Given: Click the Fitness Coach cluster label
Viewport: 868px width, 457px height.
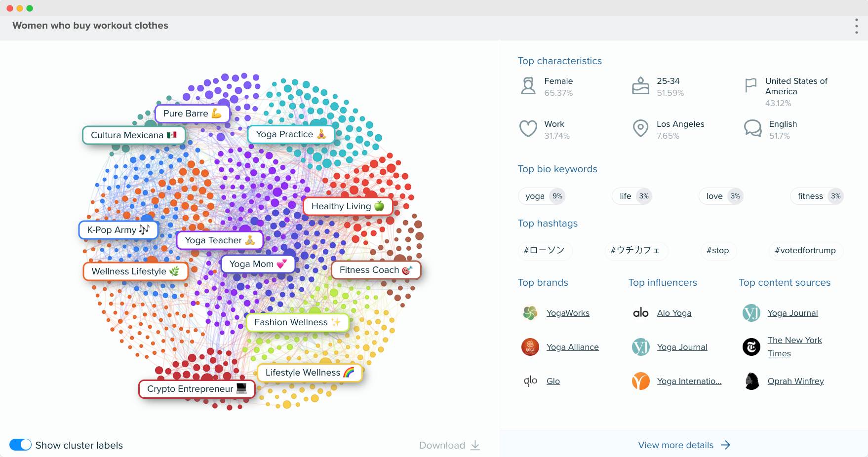Looking at the screenshot, I should pos(376,270).
